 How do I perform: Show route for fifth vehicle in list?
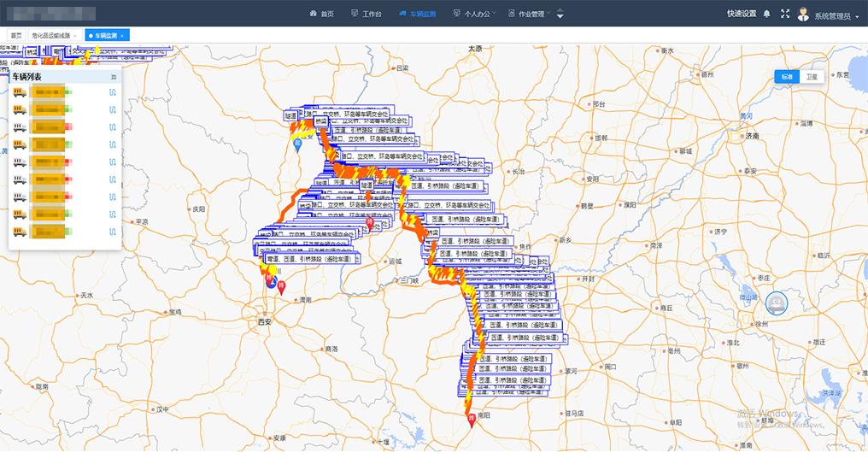pos(113,162)
